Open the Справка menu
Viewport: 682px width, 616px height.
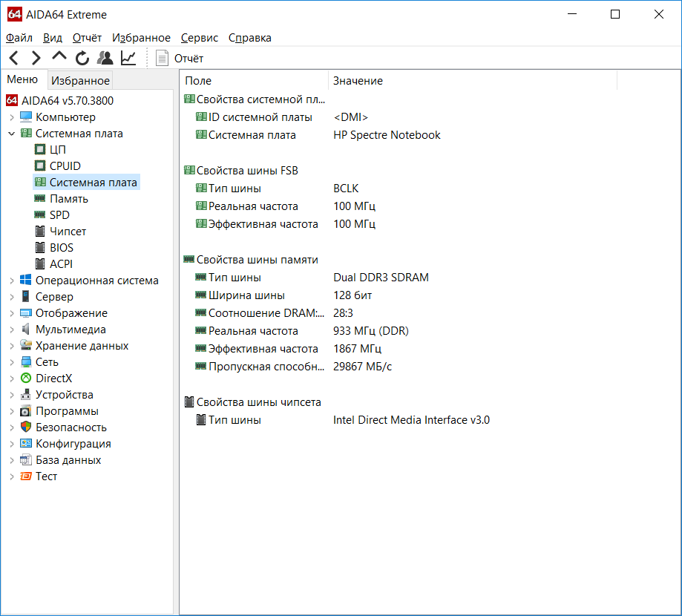250,38
